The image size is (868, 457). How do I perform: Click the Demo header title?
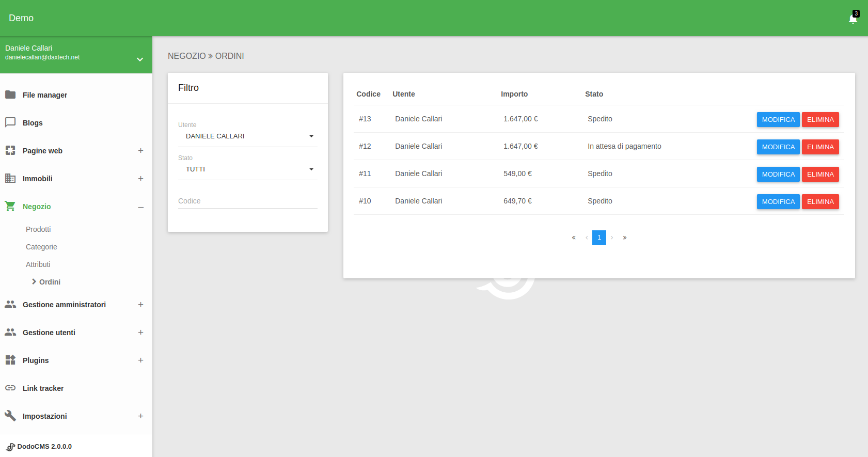tap(21, 18)
